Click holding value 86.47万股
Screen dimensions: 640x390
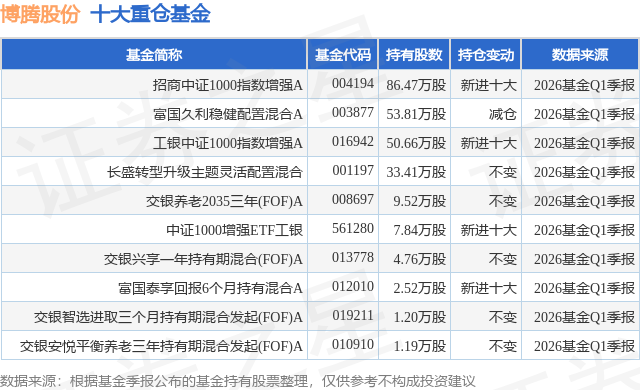click(416, 85)
